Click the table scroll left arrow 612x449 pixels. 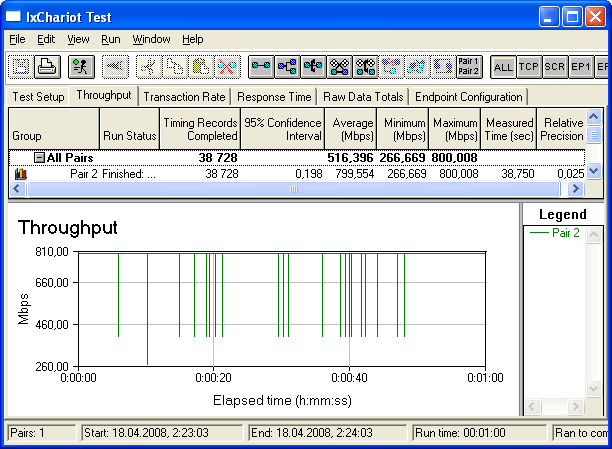click(x=17, y=189)
